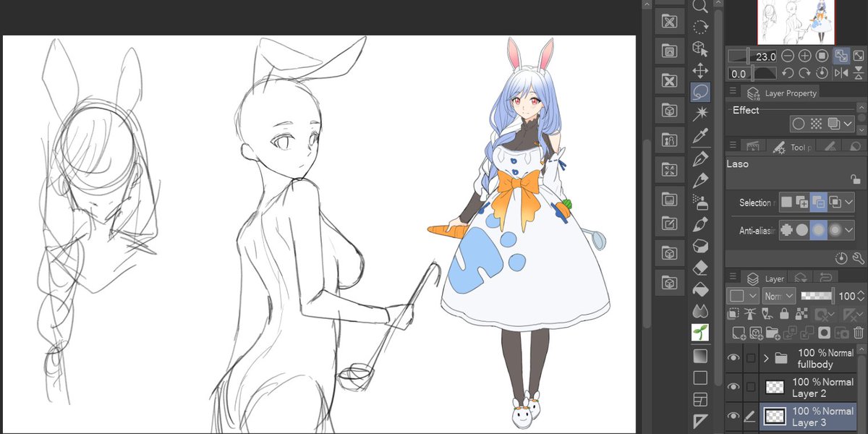This screenshot has height=434, width=868.
Task: Tick checkbox beside fullbody folder
Action: [751, 358]
